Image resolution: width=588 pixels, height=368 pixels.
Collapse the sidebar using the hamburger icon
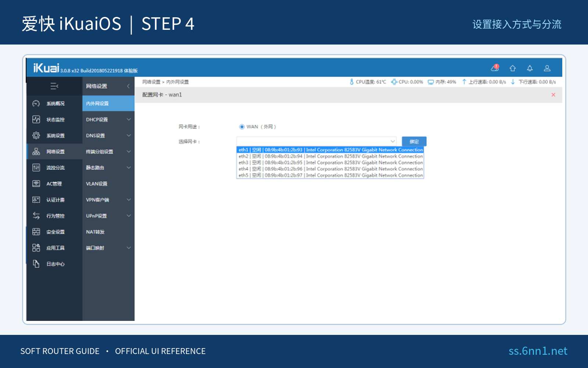coord(54,86)
